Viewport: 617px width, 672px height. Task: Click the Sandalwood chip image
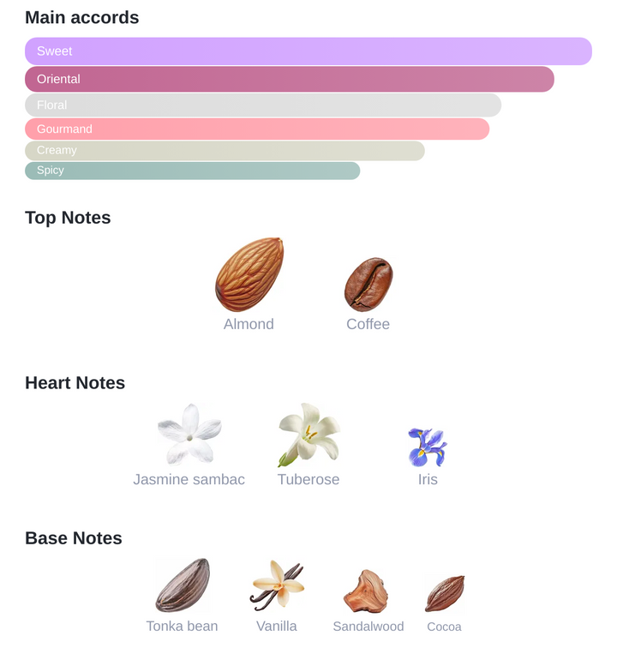[x=368, y=591]
